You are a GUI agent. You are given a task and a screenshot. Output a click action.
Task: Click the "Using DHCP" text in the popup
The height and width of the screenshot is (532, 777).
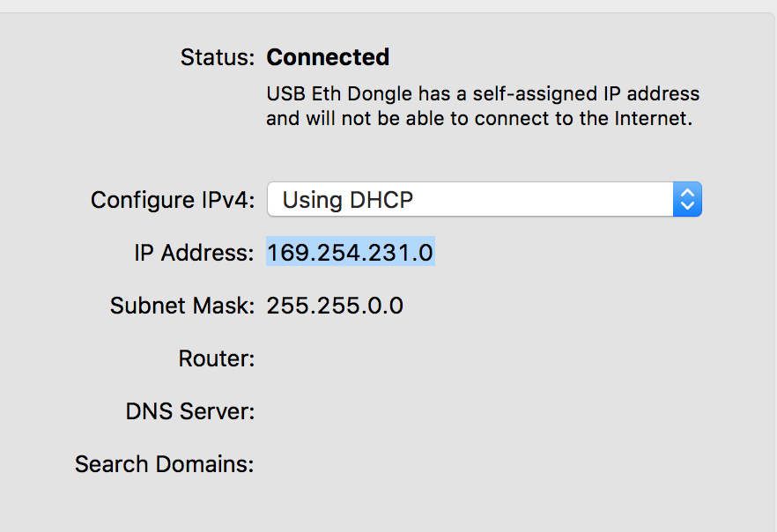pyautogui.click(x=347, y=200)
